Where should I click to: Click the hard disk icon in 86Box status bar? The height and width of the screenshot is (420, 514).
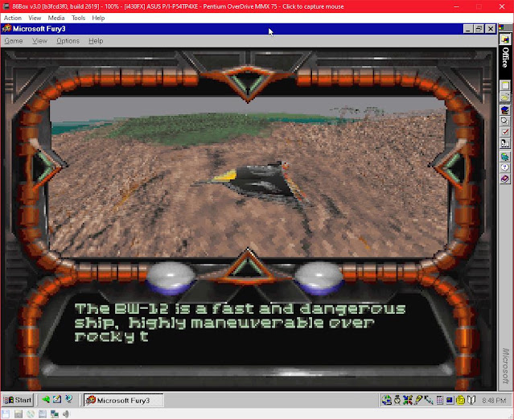pos(43,414)
